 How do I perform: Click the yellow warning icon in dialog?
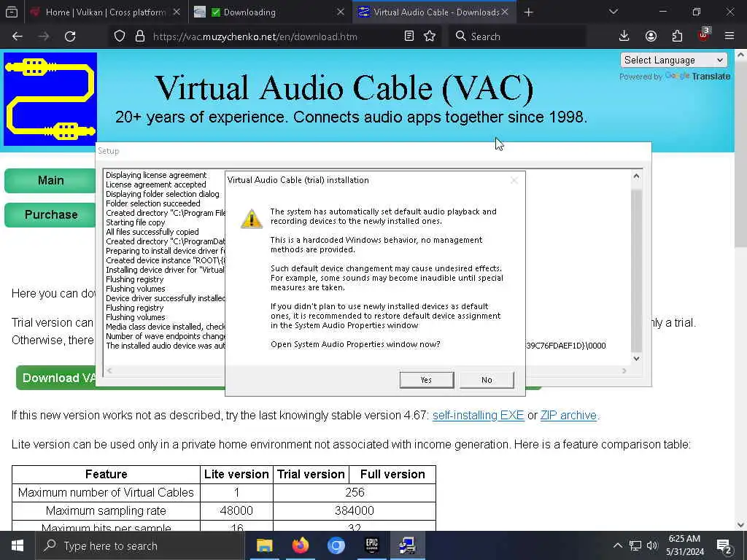251,219
